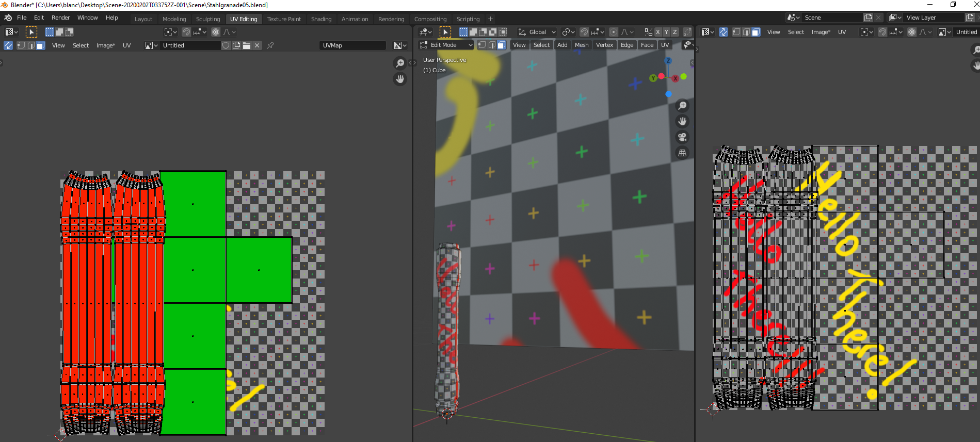Screen dimensions: 980x442
Task: Open the image browse dropdown beside Untitled
Action: coord(151,45)
